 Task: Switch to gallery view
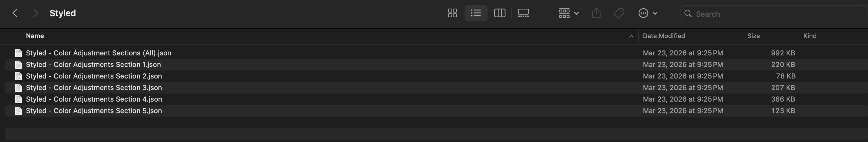pos(523,13)
